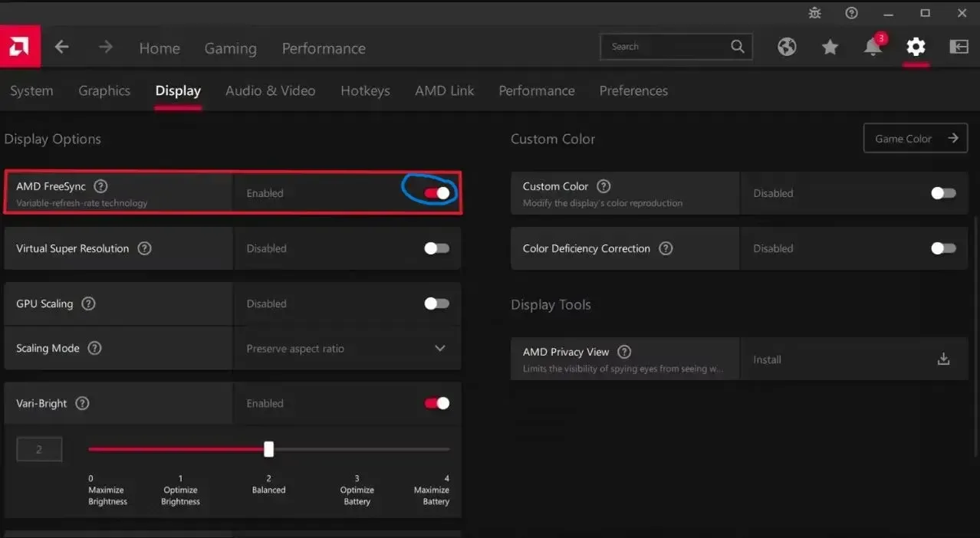Click the bug report icon

coord(814,13)
